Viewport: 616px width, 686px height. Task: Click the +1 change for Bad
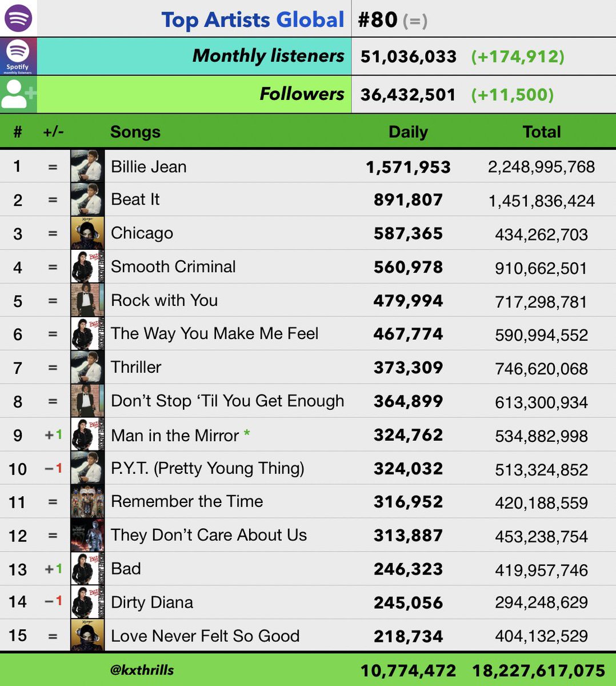coord(53,569)
